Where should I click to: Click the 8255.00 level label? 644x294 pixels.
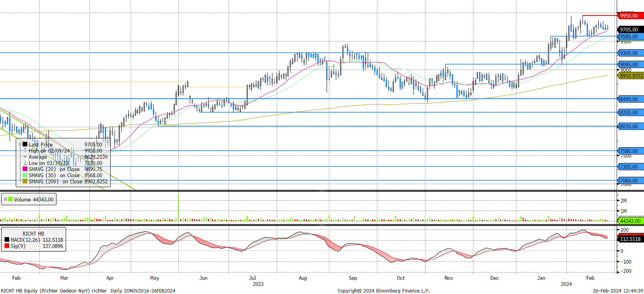pyautogui.click(x=631, y=113)
